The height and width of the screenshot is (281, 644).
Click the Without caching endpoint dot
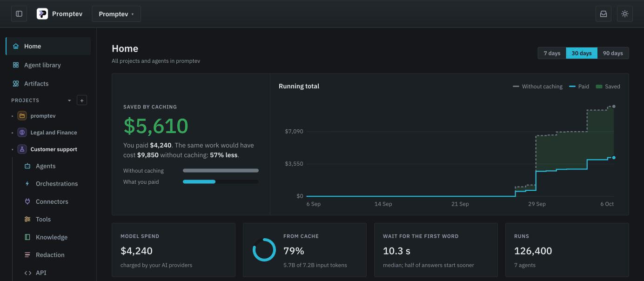[614, 107]
